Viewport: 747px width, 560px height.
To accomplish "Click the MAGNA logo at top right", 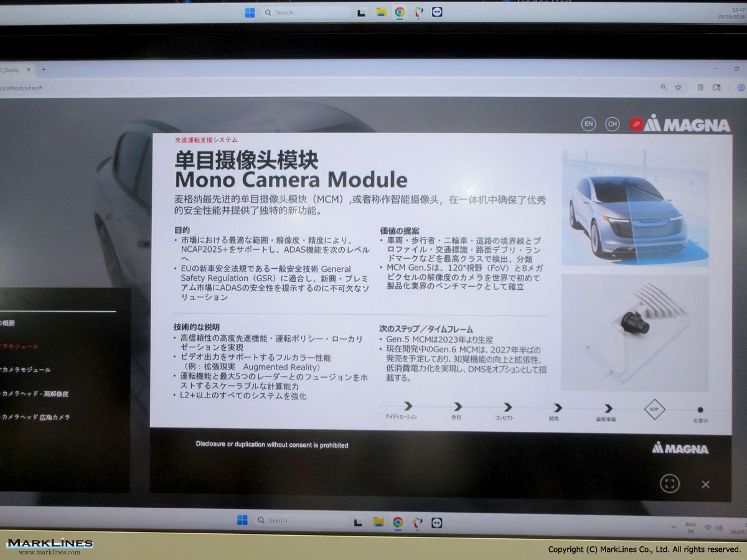I will coord(687,124).
